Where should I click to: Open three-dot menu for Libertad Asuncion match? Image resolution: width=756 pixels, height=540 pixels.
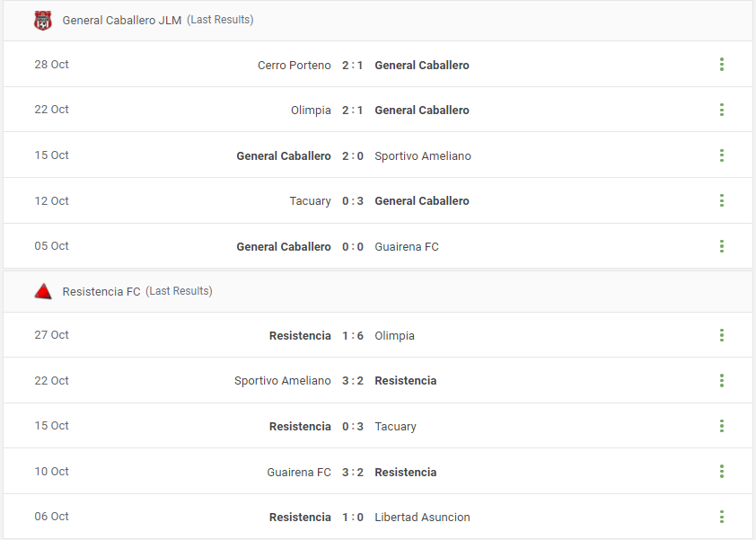(721, 517)
